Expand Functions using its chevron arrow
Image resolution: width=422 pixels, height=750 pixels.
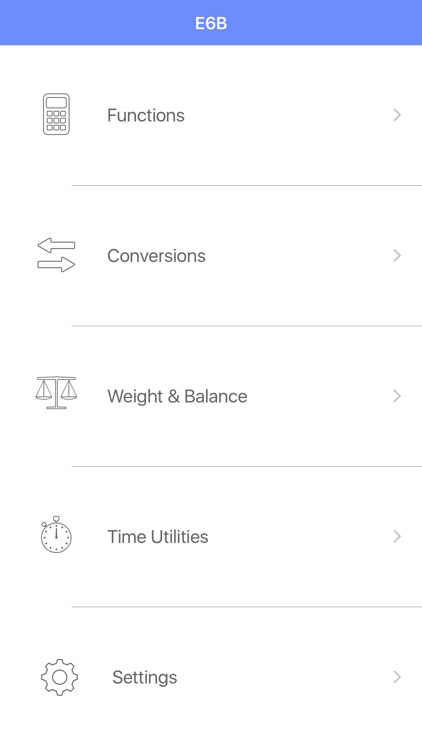point(397,115)
